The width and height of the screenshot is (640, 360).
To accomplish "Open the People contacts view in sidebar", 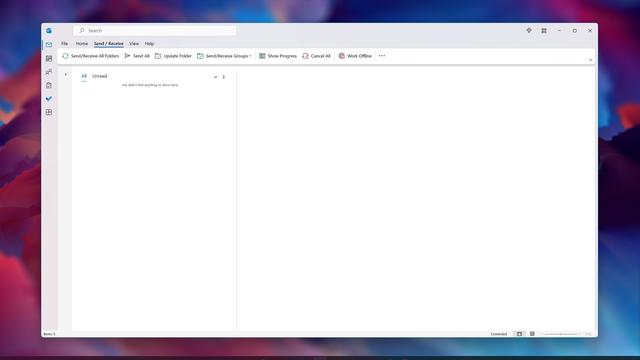I will pos(49,72).
